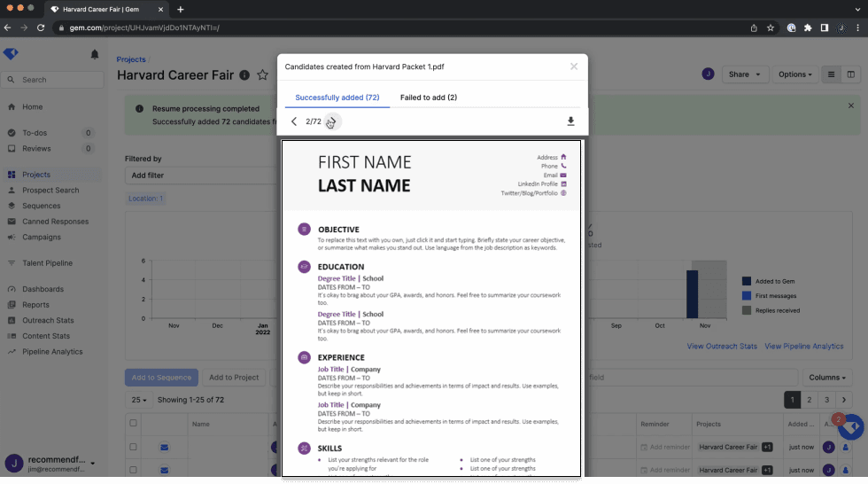Star the Harvard Career Fair project
The height and width of the screenshot is (484, 868).
(263, 75)
